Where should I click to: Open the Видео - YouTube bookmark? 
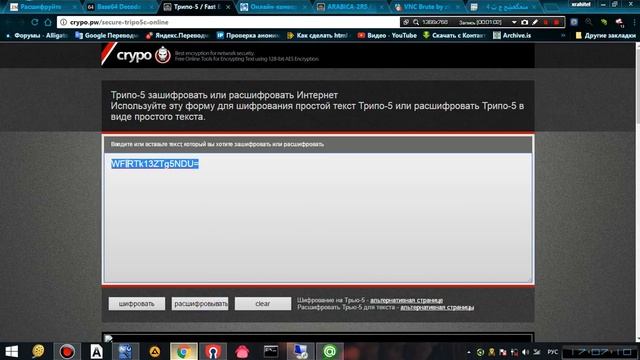pos(387,36)
